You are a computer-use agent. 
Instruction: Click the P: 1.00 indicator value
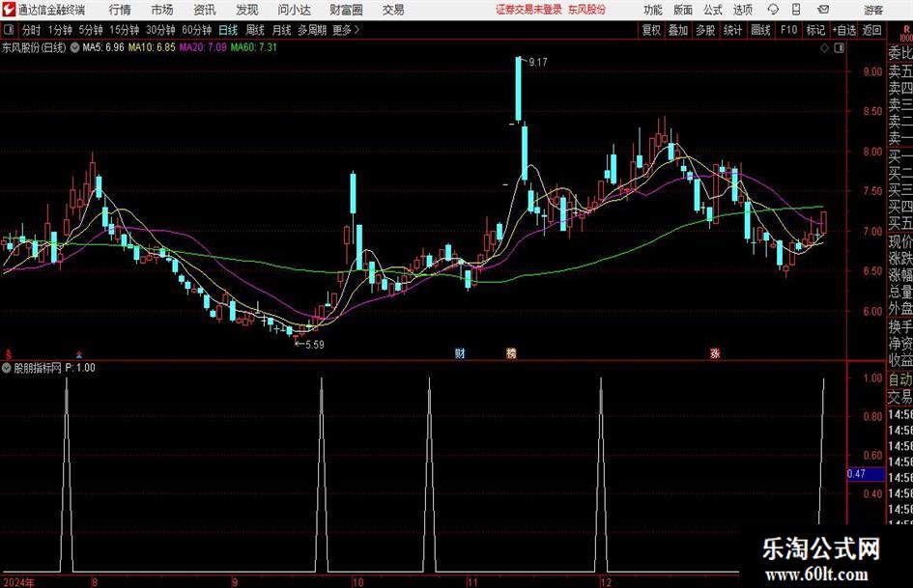pyautogui.click(x=80, y=368)
